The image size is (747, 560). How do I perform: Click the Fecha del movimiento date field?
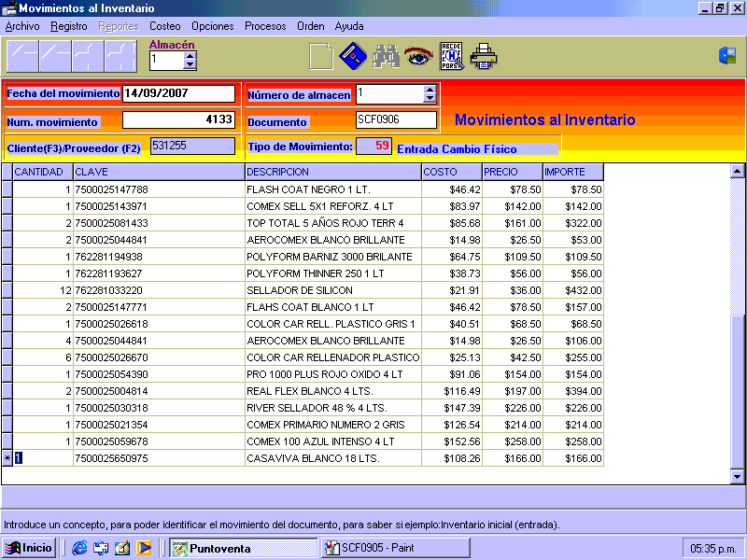pyautogui.click(x=178, y=93)
